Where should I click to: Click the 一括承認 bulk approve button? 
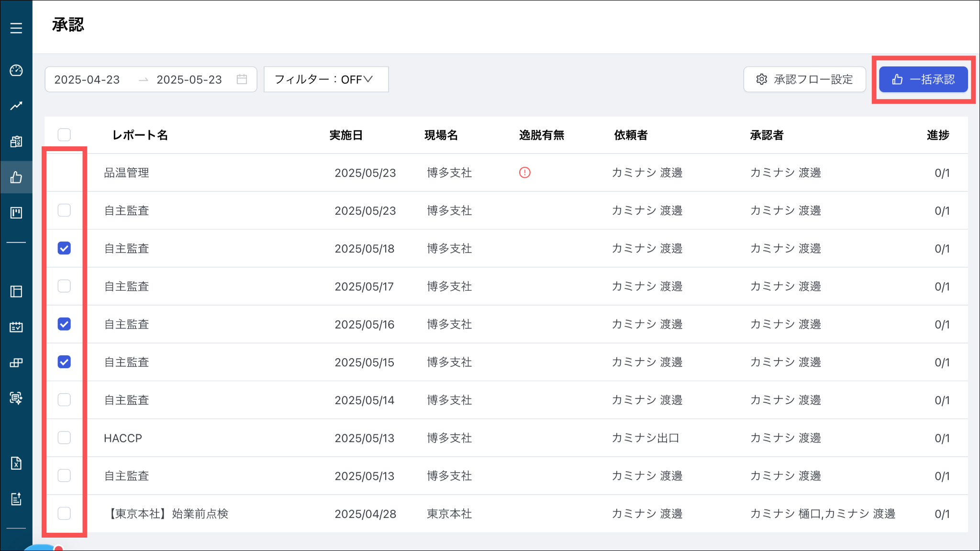(x=923, y=79)
